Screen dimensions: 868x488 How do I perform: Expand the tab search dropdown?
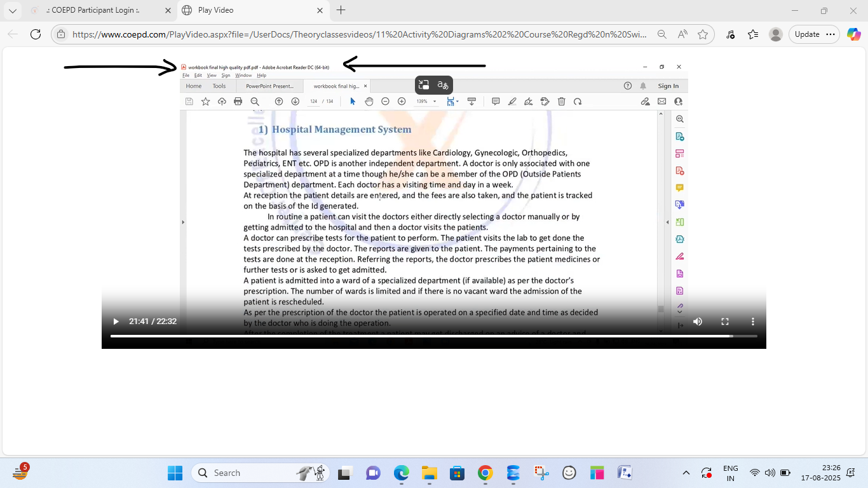coord(12,10)
